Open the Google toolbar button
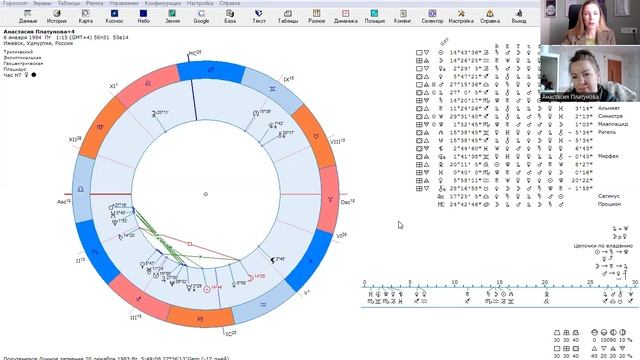This screenshot has width=640, height=360. (x=201, y=17)
